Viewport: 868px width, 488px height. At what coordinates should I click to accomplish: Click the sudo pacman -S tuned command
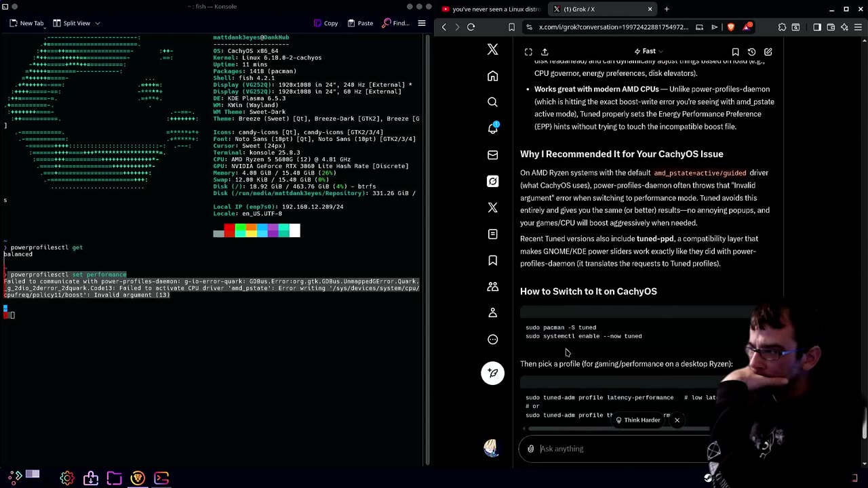click(561, 327)
